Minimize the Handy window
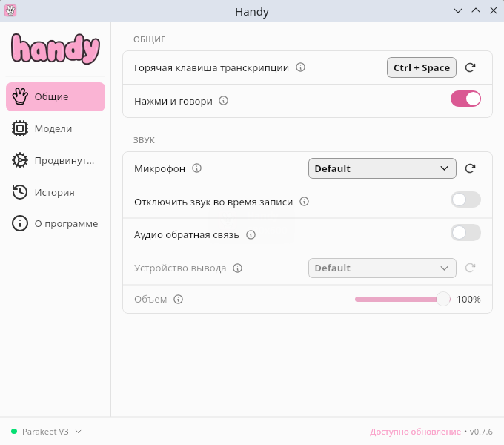Viewport: 504px width, 445px height. pyautogui.click(x=458, y=11)
